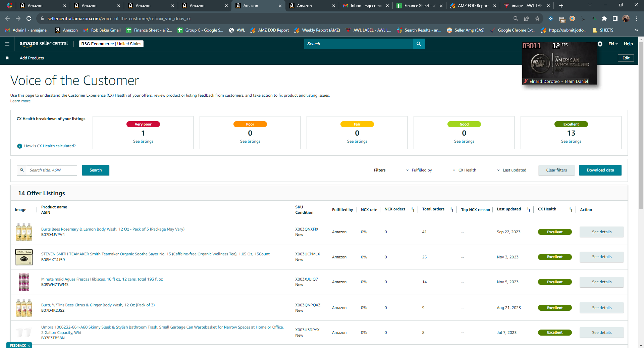Open the Group C - Google S... bookmark
This screenshot has width=644, height=348.
coord(200,30)
